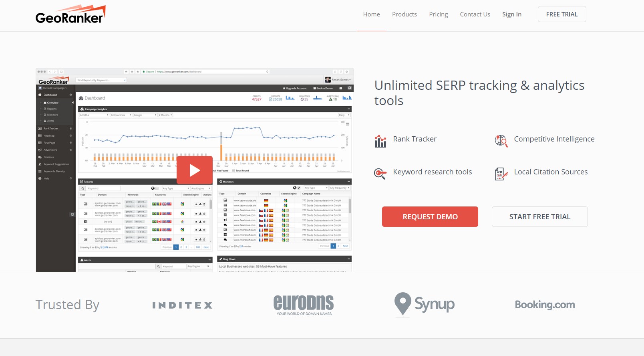This screenshot has height=356, width=644.
Task: Click the Competitive Intelligence globe icon
Action: click(x=501, y=141)
